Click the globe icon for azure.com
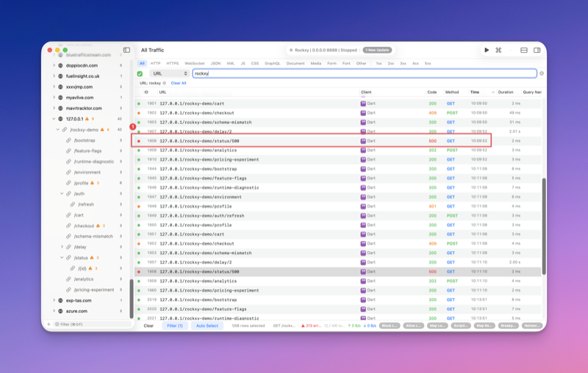Viewport: 588px width, 373px height. tap(61, 311)
